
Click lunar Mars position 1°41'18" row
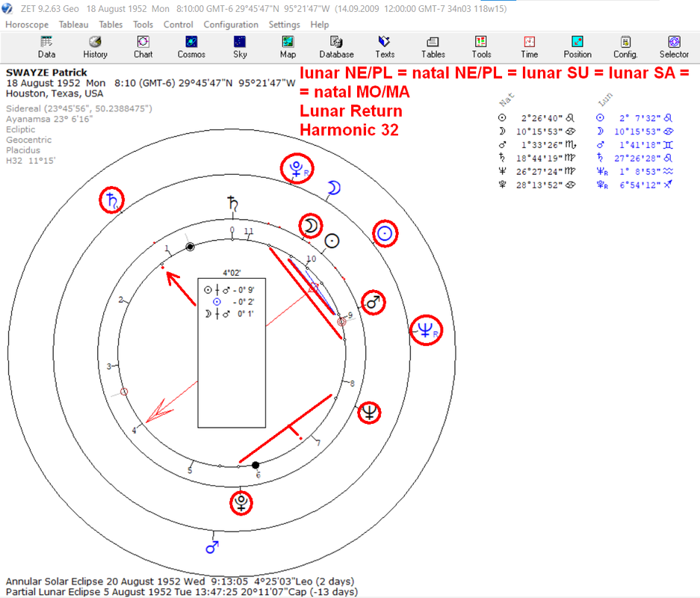635,145
